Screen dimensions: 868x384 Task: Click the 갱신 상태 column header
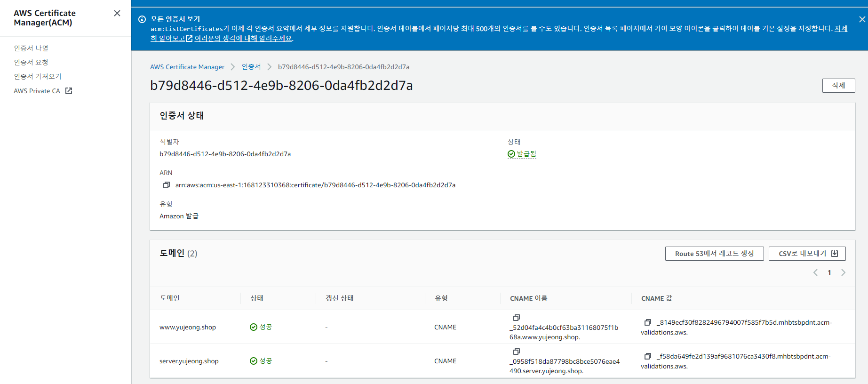coord(340,298)
